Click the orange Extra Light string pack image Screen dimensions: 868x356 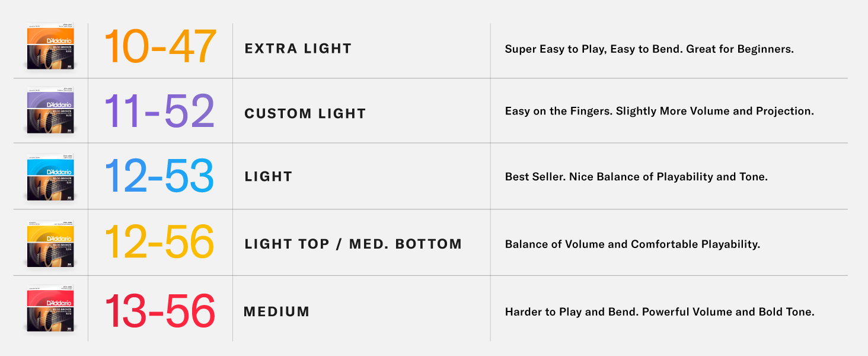point(50,47)
